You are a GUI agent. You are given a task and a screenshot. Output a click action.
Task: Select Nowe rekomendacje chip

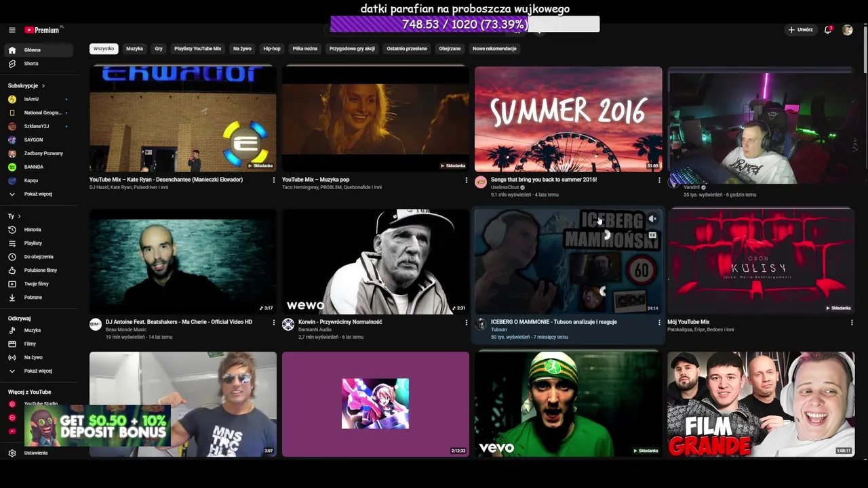coord(494,49)
